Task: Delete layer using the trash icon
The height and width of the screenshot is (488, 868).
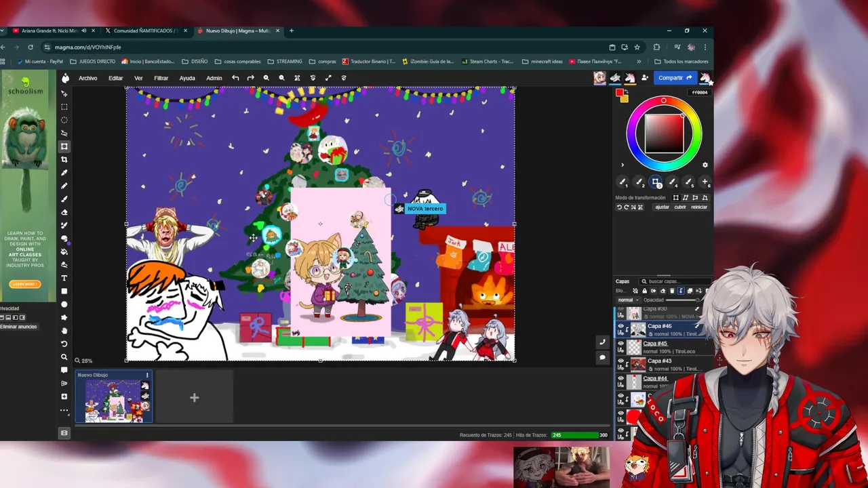Action: [x=672, y=291]
